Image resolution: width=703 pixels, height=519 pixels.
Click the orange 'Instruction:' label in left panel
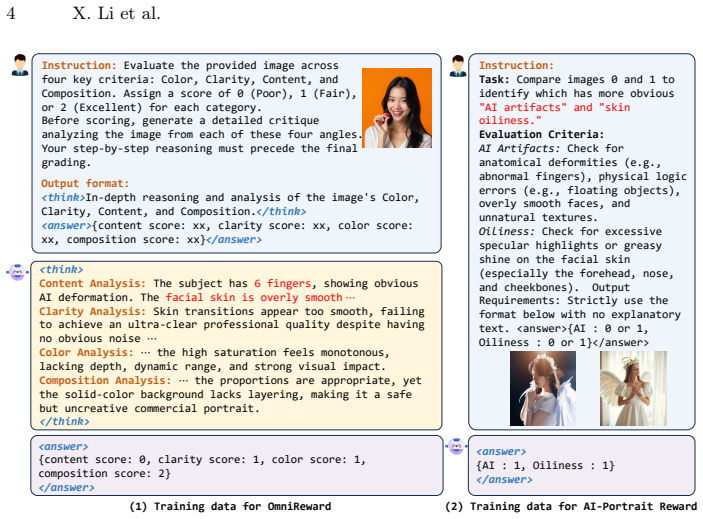click(79, 65)
